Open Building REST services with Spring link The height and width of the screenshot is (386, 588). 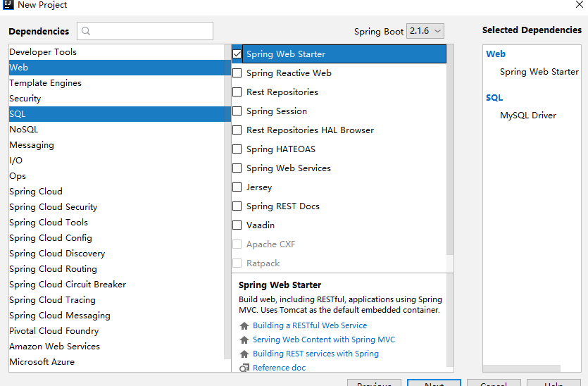(x=315, y=354)
